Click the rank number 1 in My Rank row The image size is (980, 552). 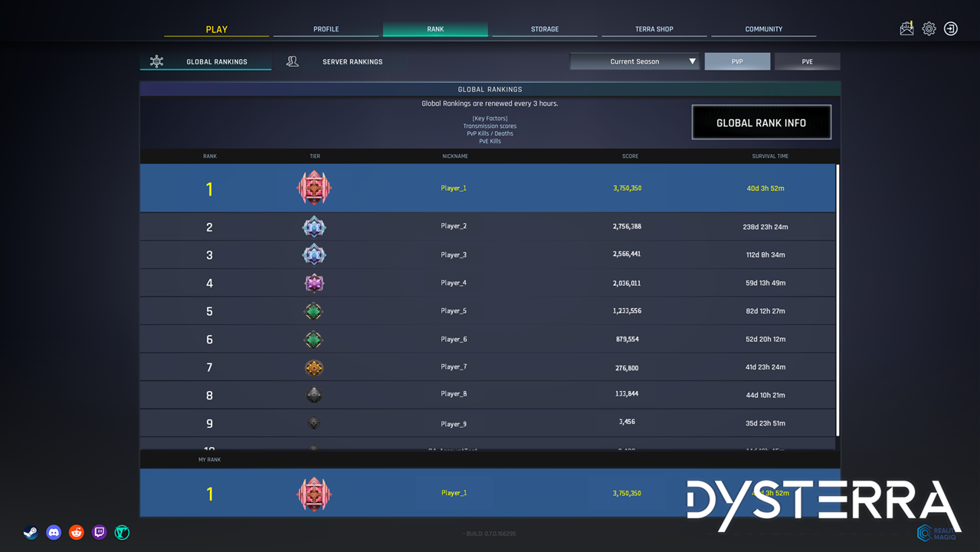[209, 495]
